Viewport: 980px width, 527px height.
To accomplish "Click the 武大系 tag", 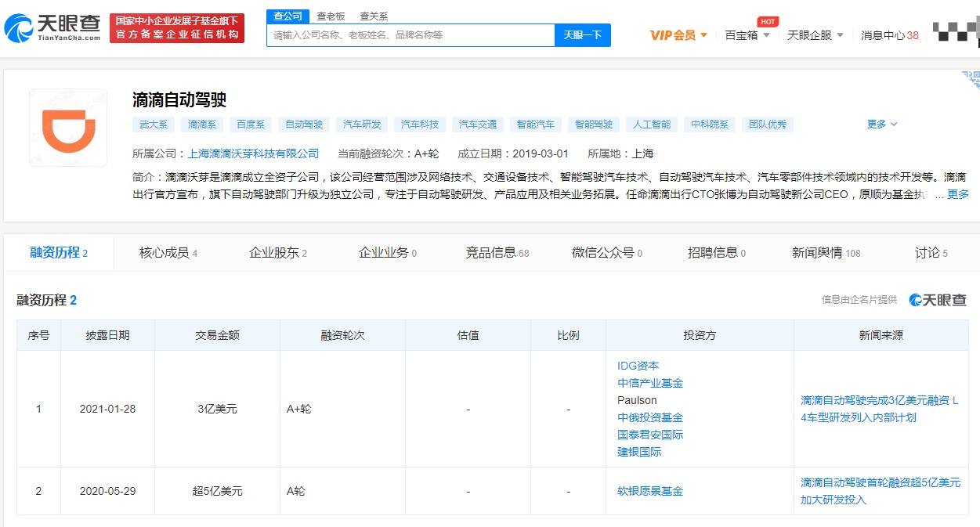I will tap(154, 125).
